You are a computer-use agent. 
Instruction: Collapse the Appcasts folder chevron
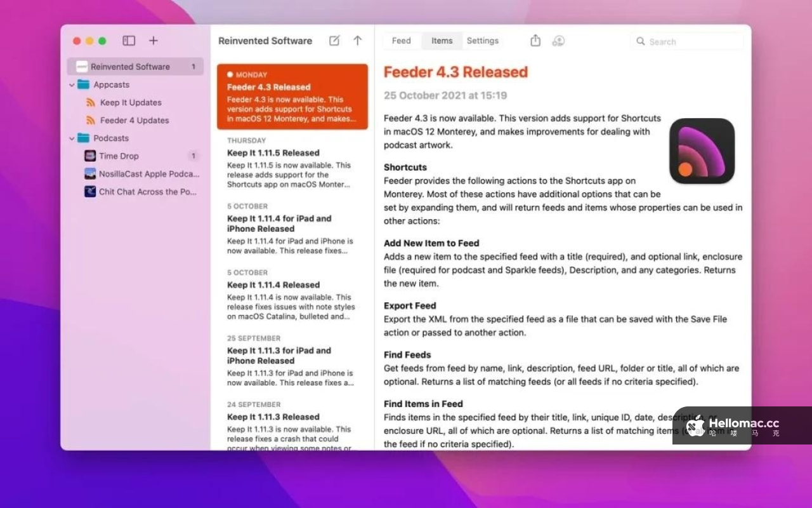click(x=72, y=84)
